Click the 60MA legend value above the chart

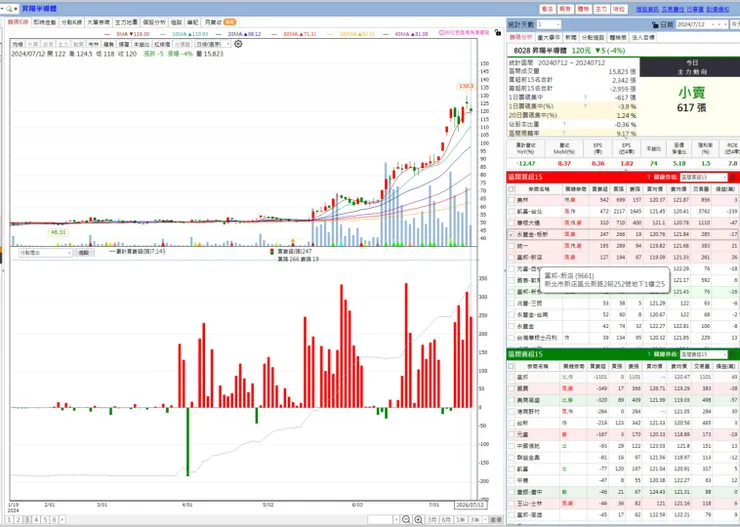[x=300, y=34]
